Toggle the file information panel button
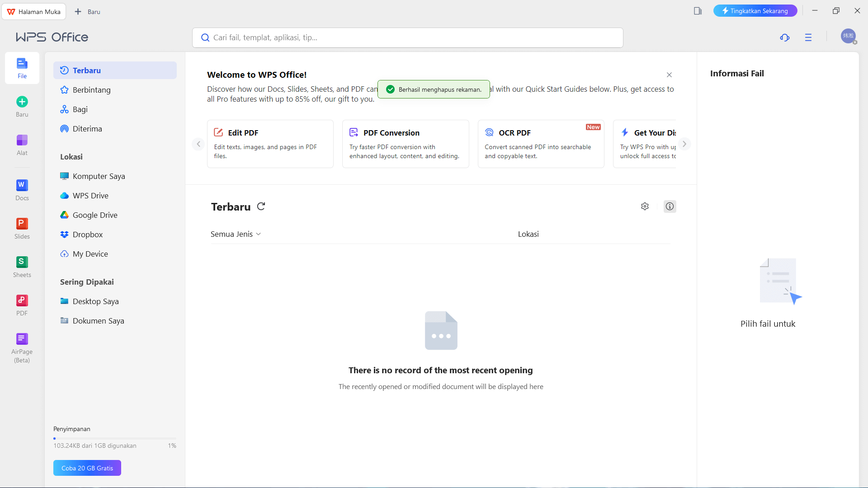The width and height of the screenshot is (868, 488). click(670, 206)
